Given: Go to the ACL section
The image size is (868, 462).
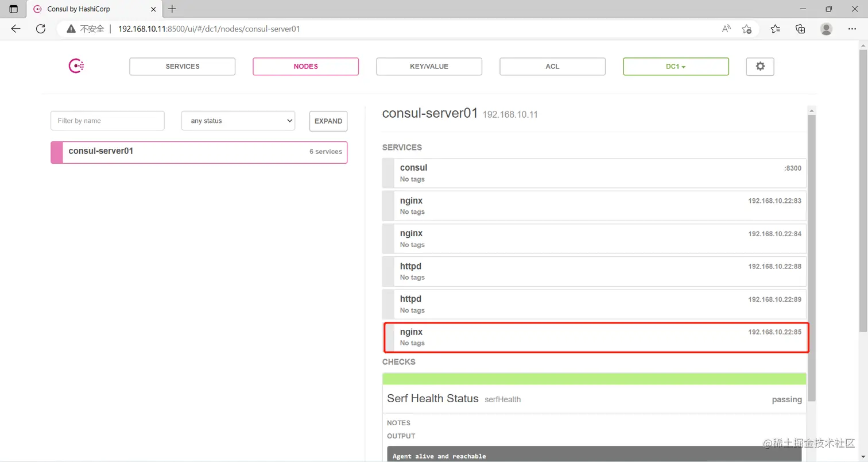Looking at the screenshot, I should [x=552, y=67].
